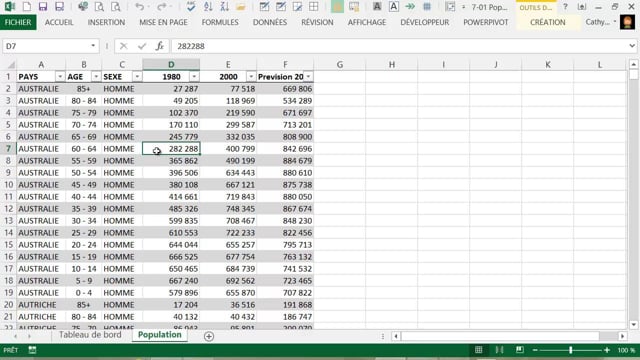Open the Insert Function fx button
Screen dimensions: 640x360
[160, 46]
